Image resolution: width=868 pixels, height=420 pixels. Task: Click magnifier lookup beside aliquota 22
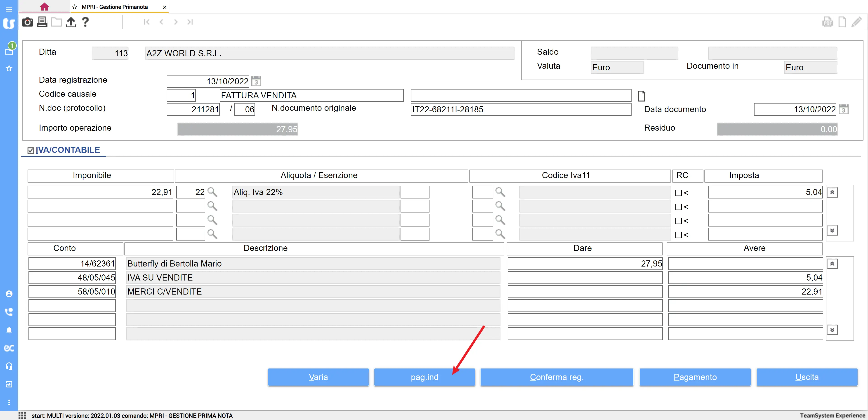(212, 192)
